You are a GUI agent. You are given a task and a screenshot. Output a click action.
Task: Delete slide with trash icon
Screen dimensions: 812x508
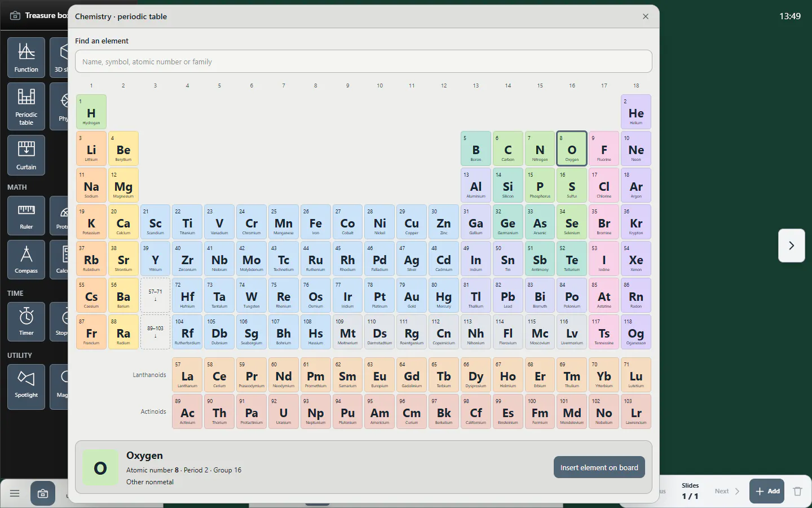coord(797,491)
